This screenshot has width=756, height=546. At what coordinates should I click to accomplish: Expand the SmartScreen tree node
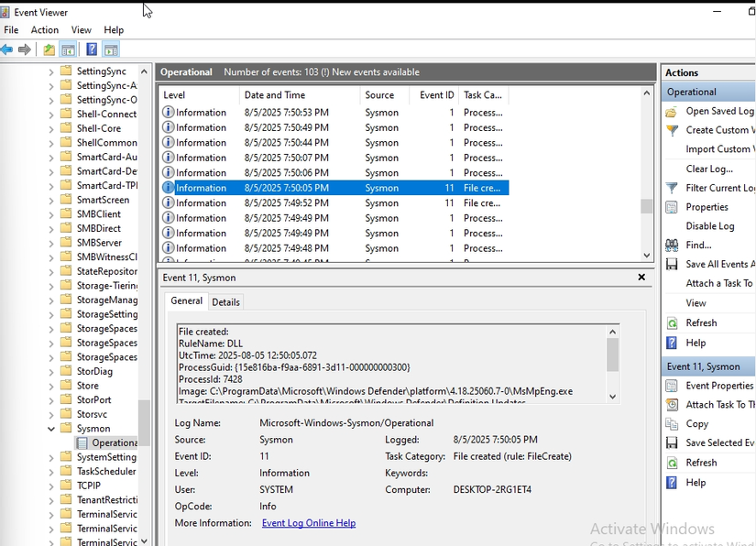(51, 200)
